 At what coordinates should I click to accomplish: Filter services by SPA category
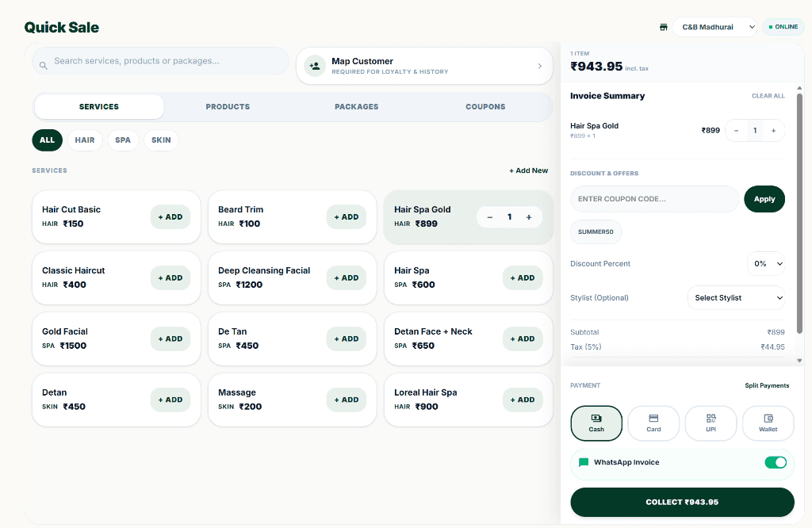pos(123,140)
